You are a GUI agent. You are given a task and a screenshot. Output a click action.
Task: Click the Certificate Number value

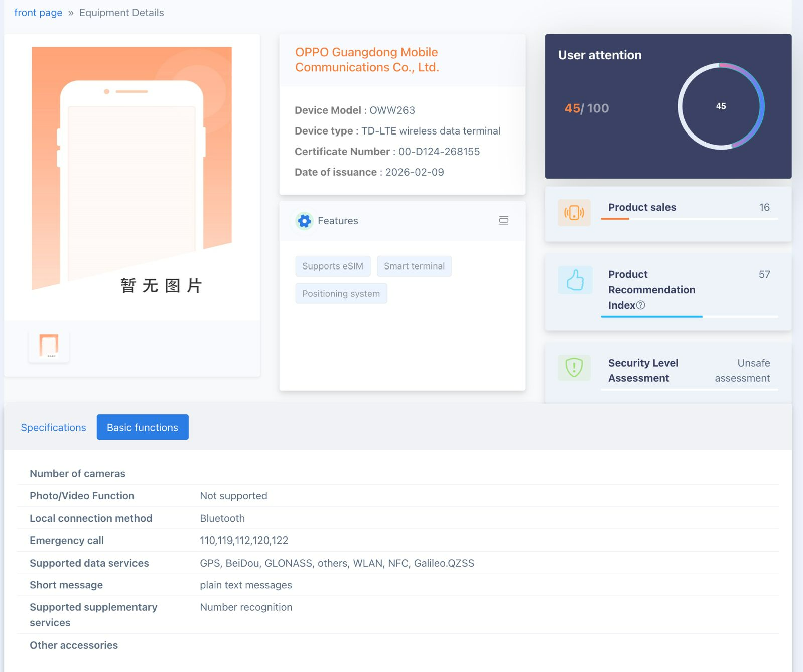(x=439, y=152)
